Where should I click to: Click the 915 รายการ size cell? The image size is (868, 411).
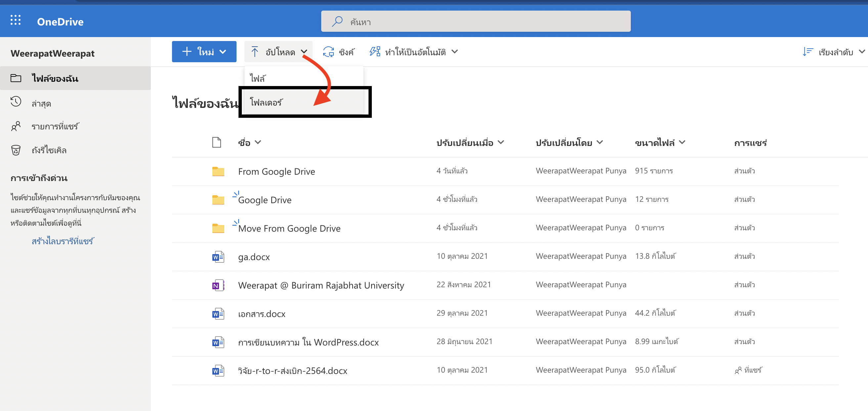click(654, 171)
